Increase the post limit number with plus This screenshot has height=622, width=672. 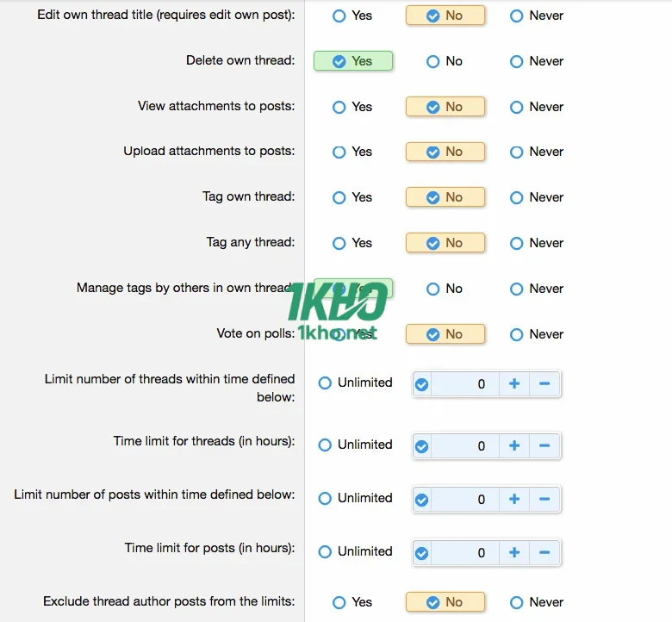point(514,499)
